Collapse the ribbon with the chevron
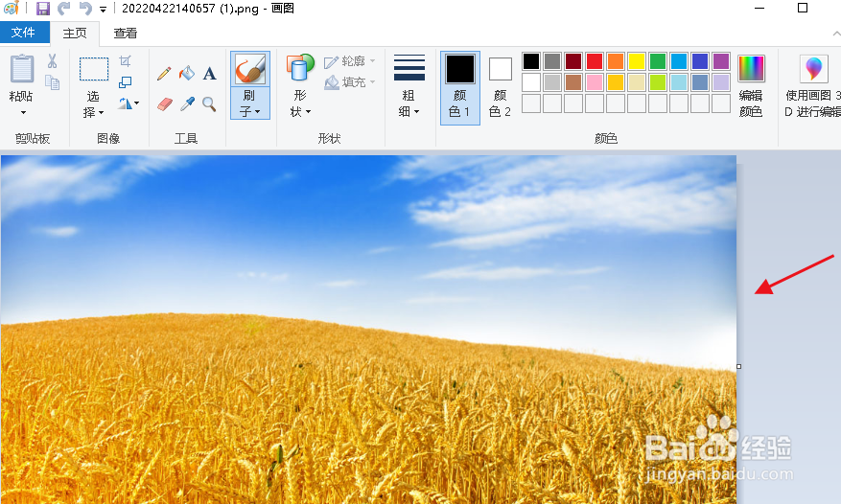841x504 pixels. coord(836,34)
